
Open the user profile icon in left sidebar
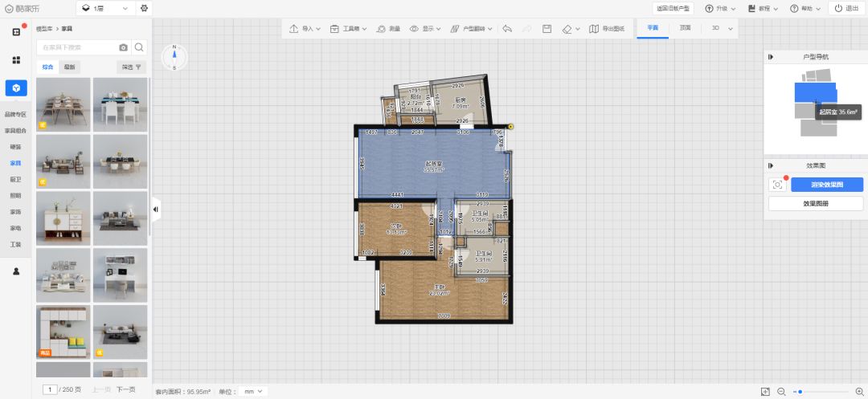(x=16, y=271)
